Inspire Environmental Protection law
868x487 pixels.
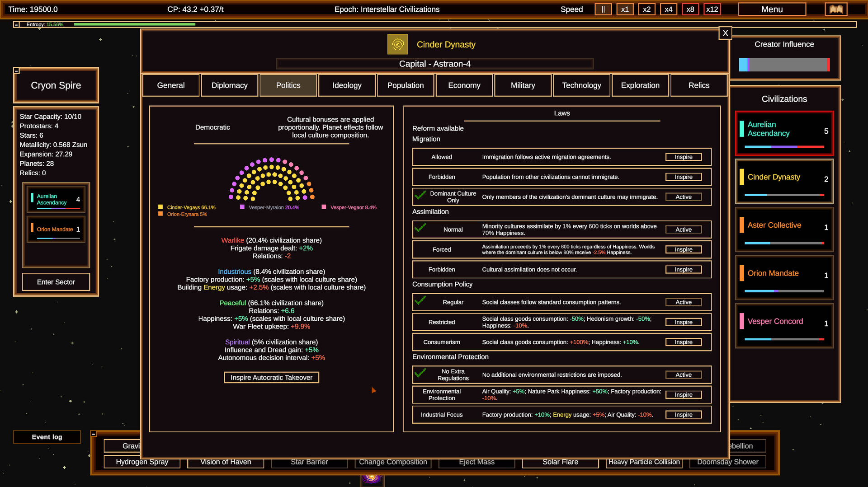(x=684, y=395)
